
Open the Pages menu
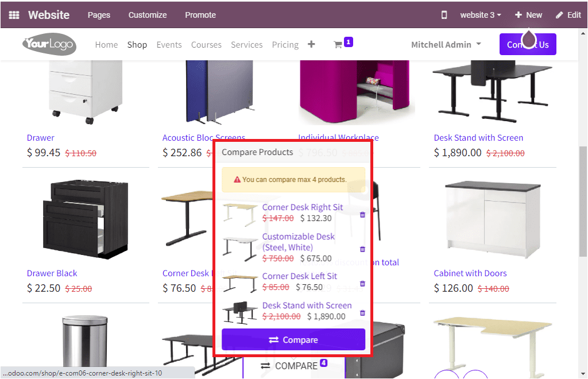(x=99, y=14)
